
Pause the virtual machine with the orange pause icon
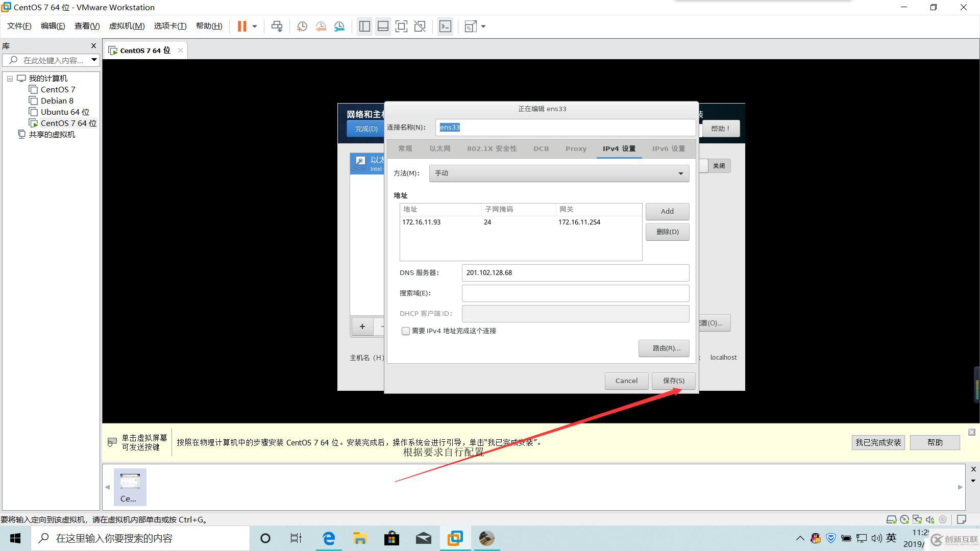pyautogui.click(x=242, y=27)
